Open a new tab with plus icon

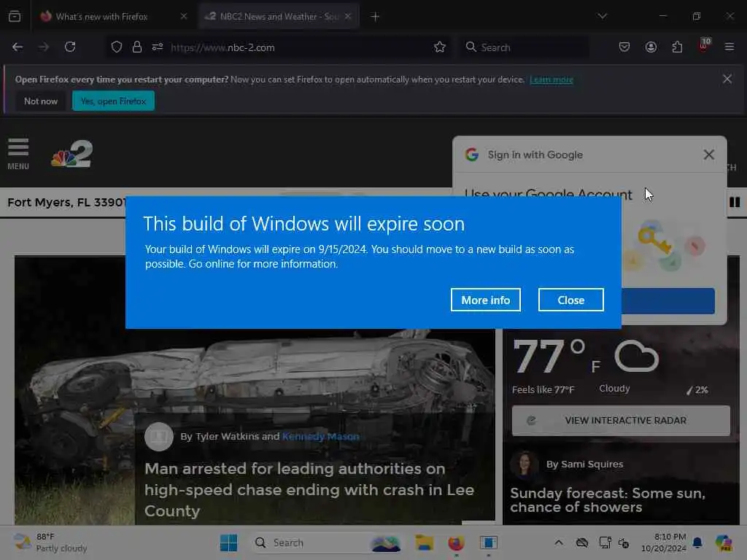[375, 17]
